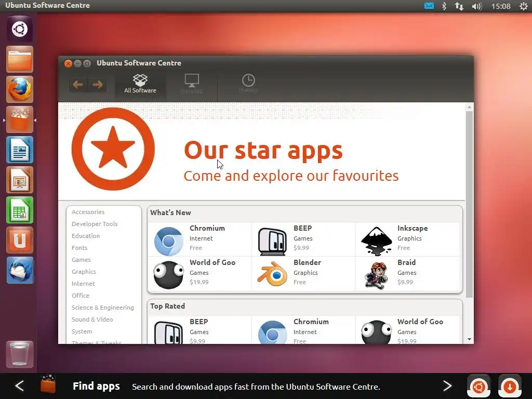This screenshot has height=399, width=532.
Task: Open World of Goo icon in What's New
Action: tap(169, 275)
